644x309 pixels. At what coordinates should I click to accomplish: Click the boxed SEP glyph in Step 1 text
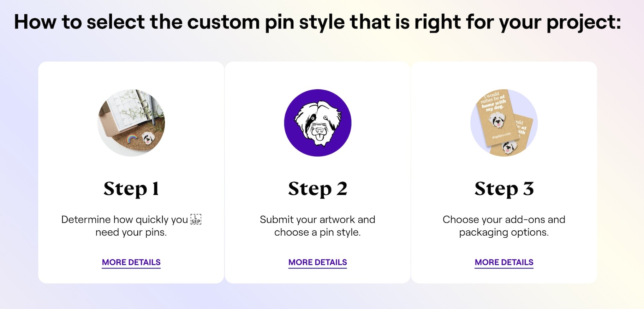(196, 219)
